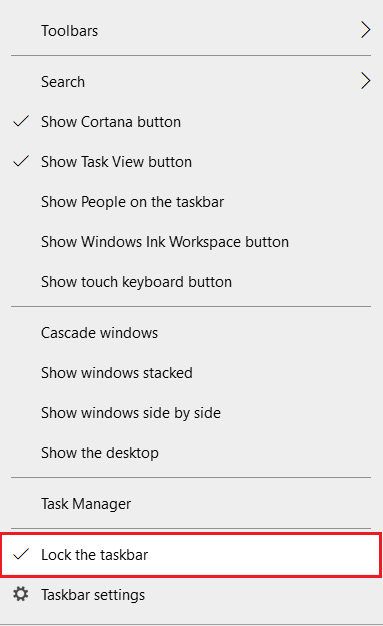Open the Toolbars menu entry
This screenshot has height=626, width=383.
[x=191, y=31]
